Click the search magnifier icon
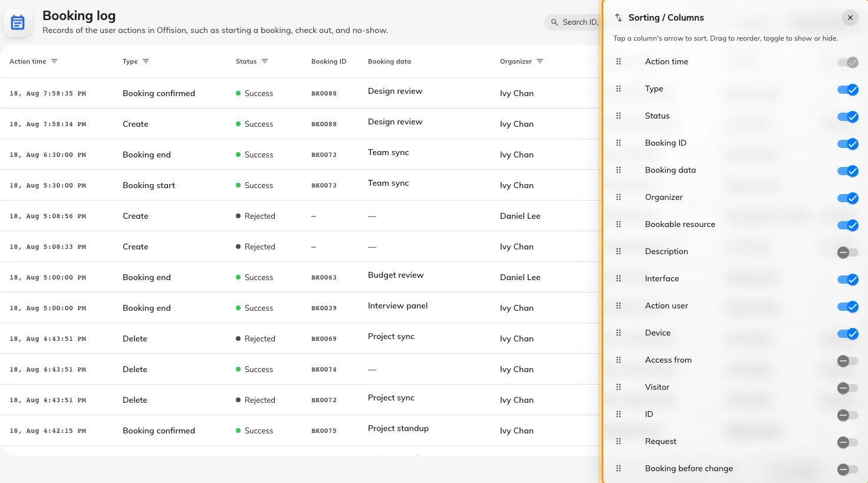The image size is (868, 483). 554,22
